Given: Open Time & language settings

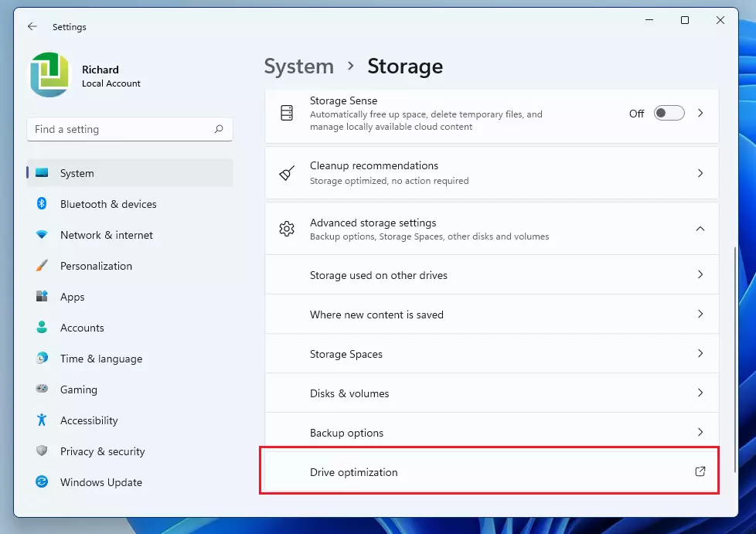Looking at the screenshot, I should (x=130, y=358).
